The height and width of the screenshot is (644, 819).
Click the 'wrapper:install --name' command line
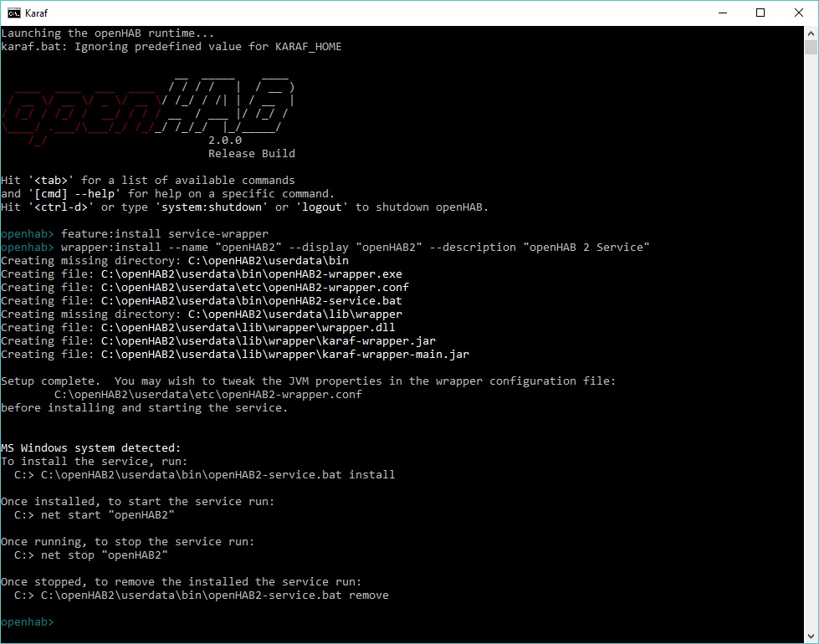(356, 247)
